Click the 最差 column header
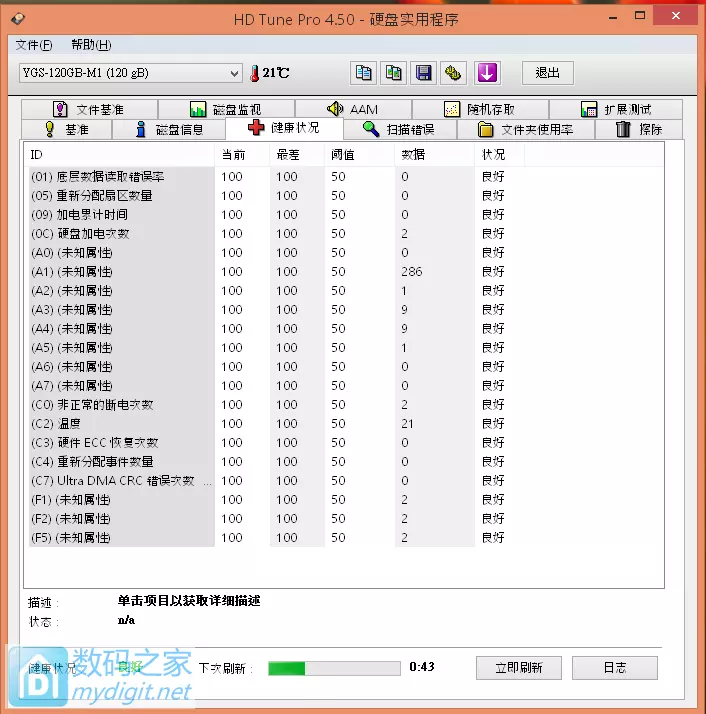The height and width of the screenshot is (714, 706). point(297,155)
